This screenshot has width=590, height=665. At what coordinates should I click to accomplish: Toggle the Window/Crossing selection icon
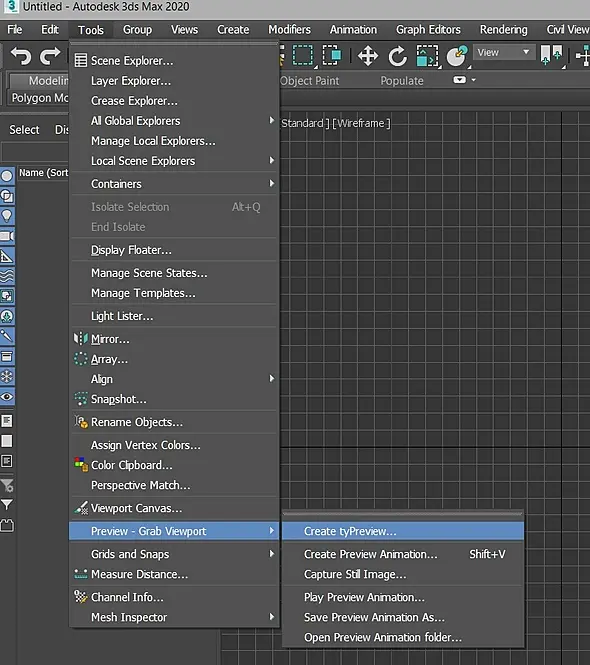[x=332, y=56]
